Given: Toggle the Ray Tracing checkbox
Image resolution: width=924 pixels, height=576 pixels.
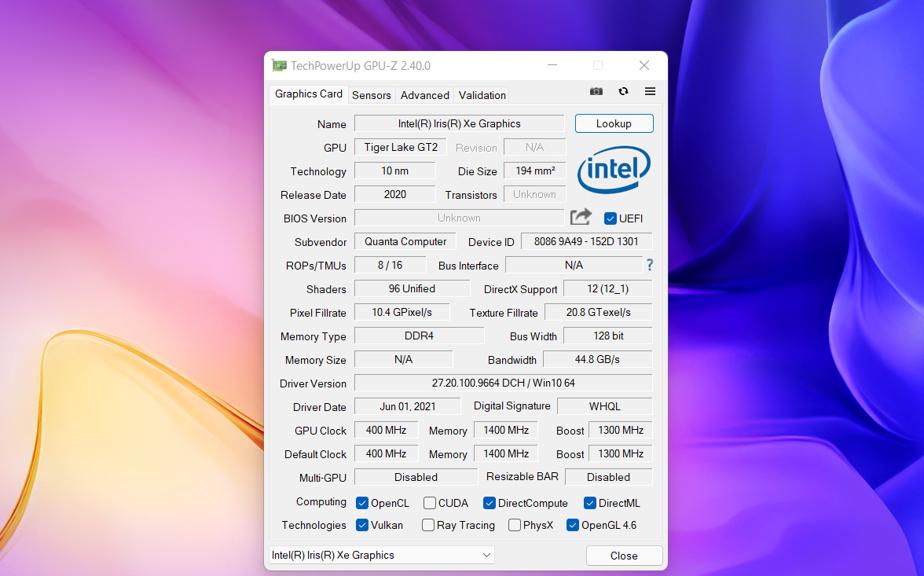Looking at the screenshot, I should point(428,525).
